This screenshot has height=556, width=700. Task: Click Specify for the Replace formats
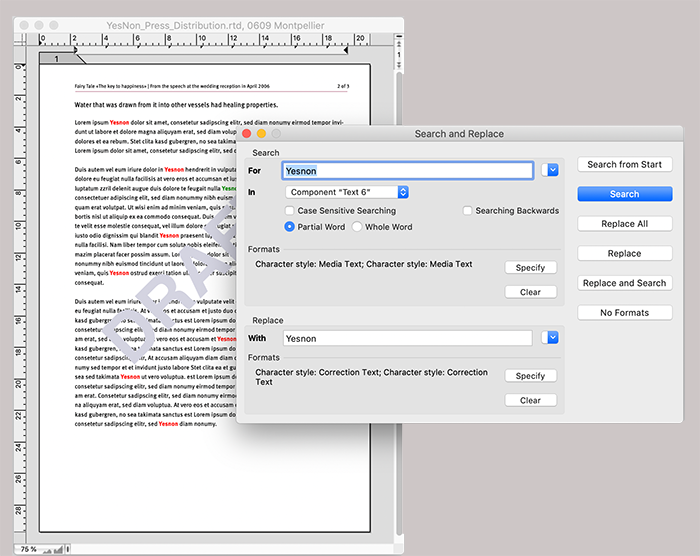[530, 376]
